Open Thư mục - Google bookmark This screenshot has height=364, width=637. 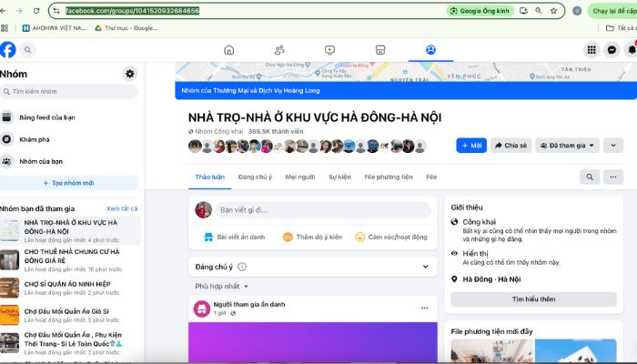coord(126,28)
